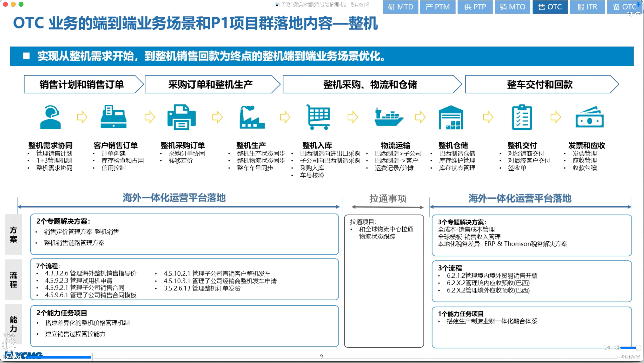644x363 pixels.
Task: Mute audio via the speaker icon
Action: (x=617, y=347)
